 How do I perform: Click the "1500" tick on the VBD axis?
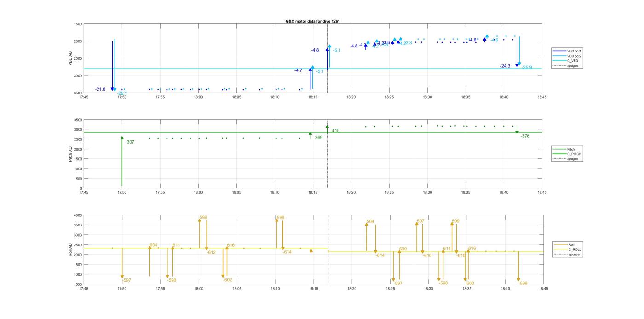tap(78, 24)
